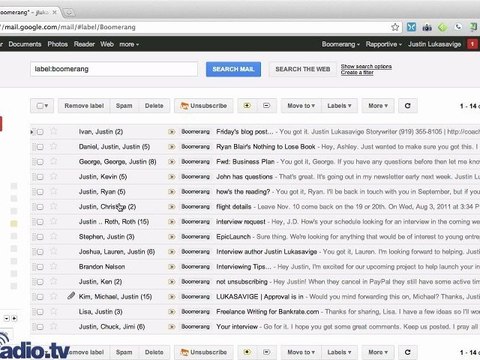Click Show search options link
This screenshot has width=480, height=360.
366,66
